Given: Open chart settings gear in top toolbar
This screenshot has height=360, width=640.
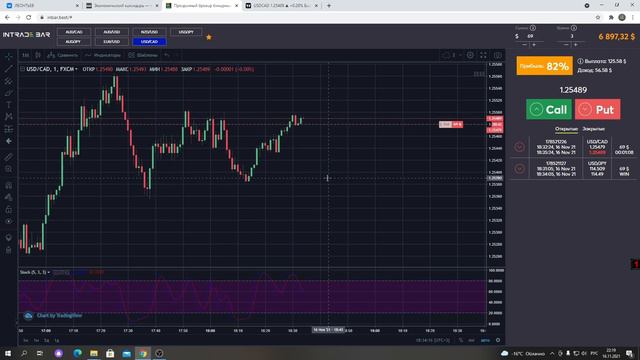Looking at the screenshot, I should click(x=470, y=55).
